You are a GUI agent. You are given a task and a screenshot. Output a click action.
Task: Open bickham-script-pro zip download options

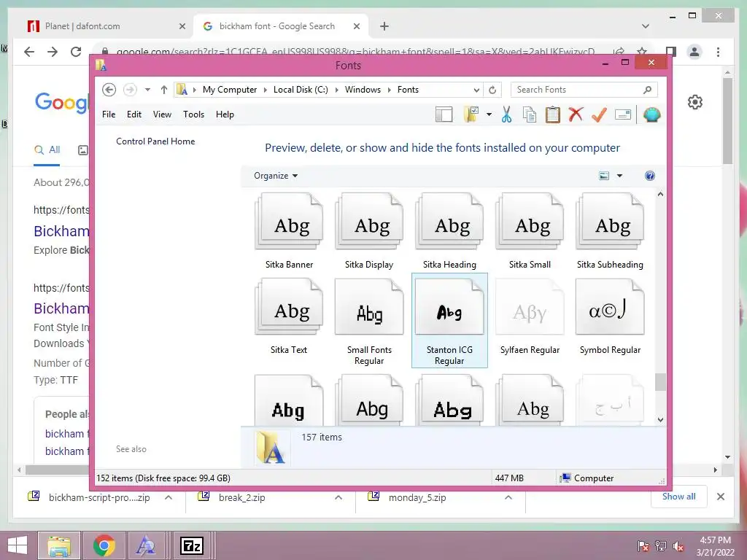pos(169,497)
